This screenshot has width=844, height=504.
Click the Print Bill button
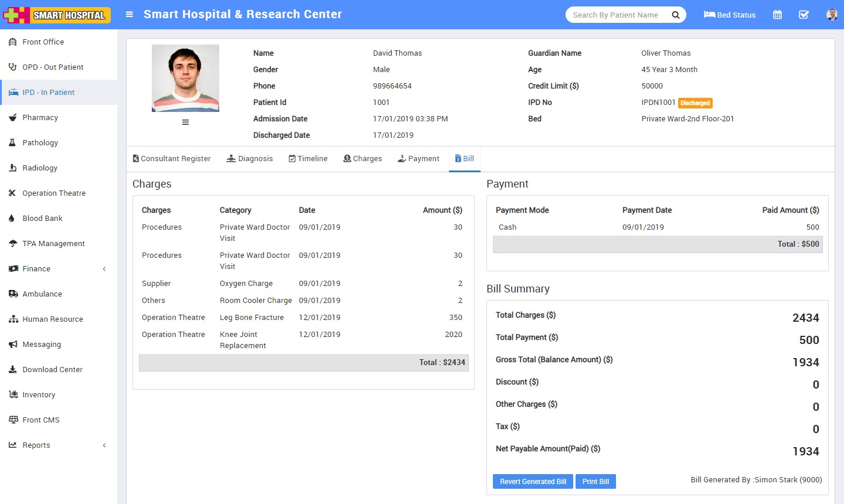tap(595, 482)
